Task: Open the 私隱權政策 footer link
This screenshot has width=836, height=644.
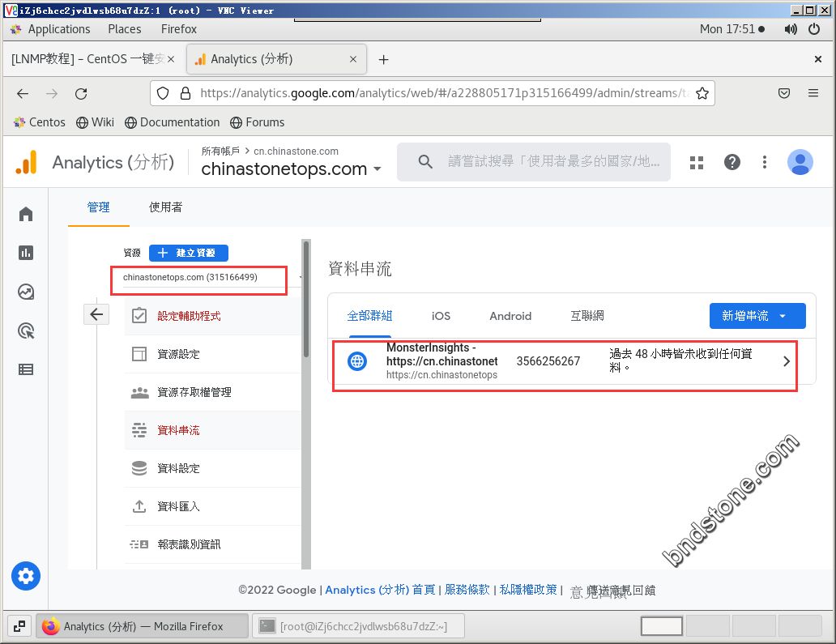Action: [528, 590]
